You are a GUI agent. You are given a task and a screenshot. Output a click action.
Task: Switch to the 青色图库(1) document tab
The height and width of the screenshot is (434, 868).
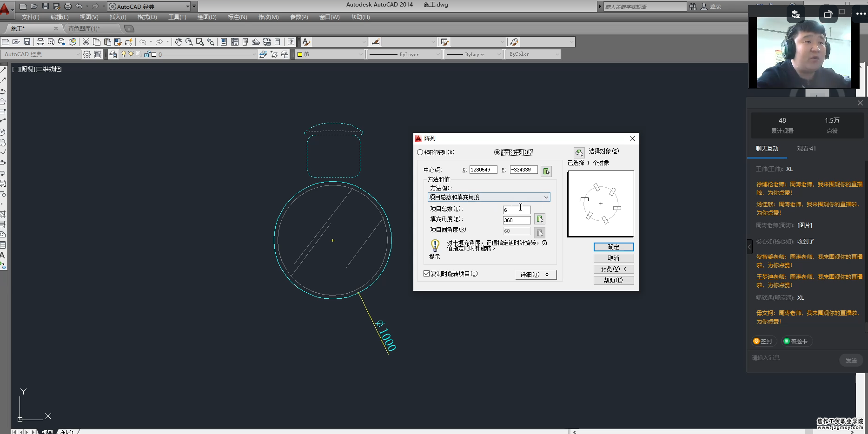pos(84,28)
